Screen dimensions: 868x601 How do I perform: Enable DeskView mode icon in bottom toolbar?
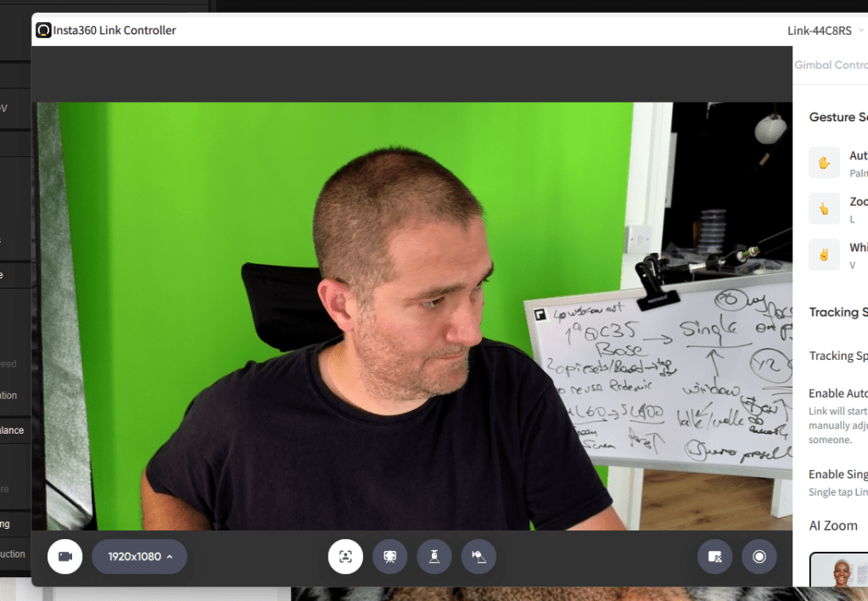pyautogui.click(x=479, y=556)
